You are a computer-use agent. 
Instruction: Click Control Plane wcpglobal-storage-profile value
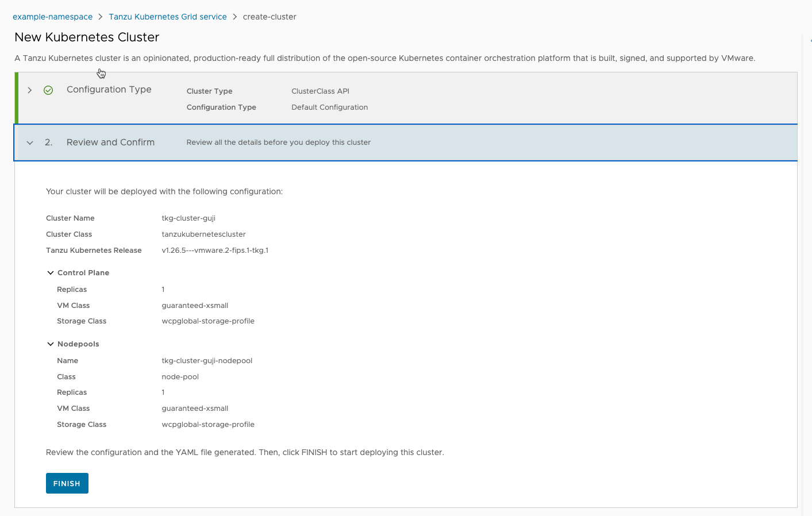(208, 321)
